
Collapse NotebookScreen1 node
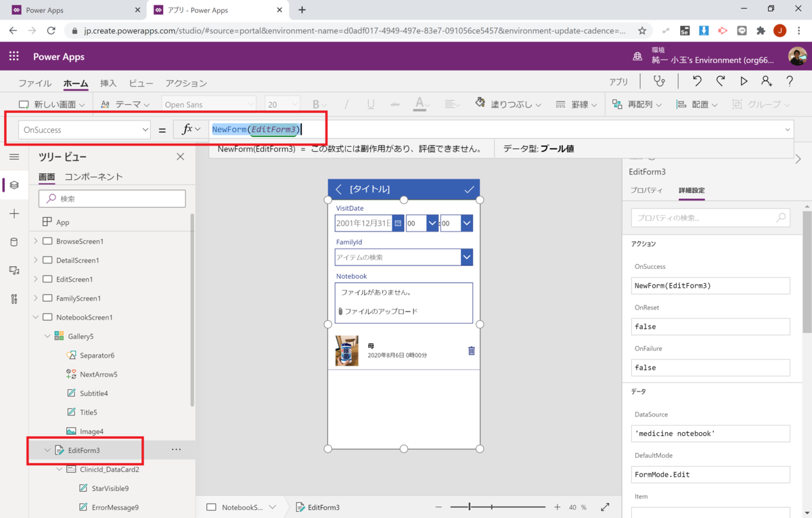click(x=35, y=317)
